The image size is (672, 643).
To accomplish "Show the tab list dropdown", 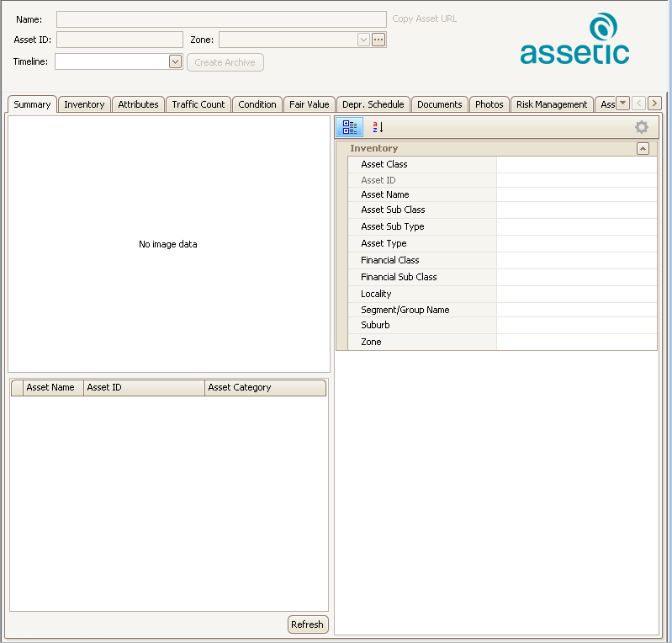I will click(x=622, y=103).
